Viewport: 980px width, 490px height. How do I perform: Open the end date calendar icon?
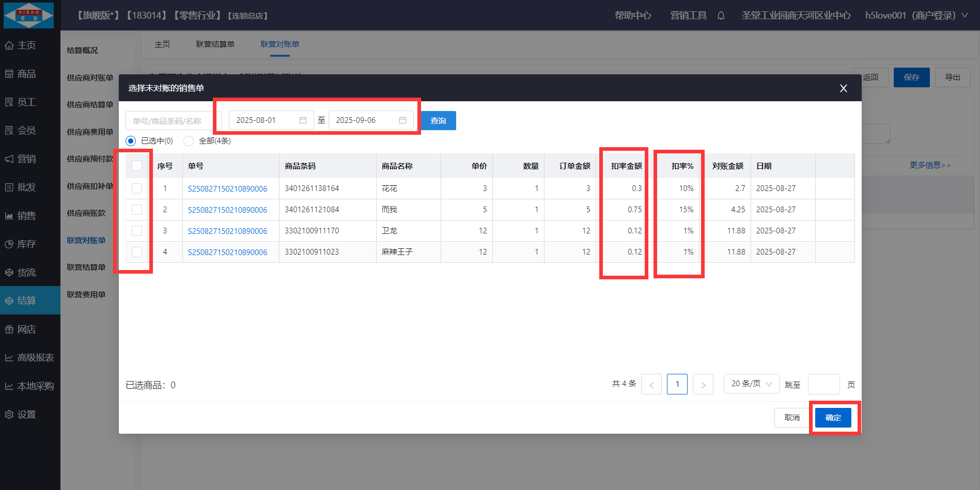[x=402, y=120]
